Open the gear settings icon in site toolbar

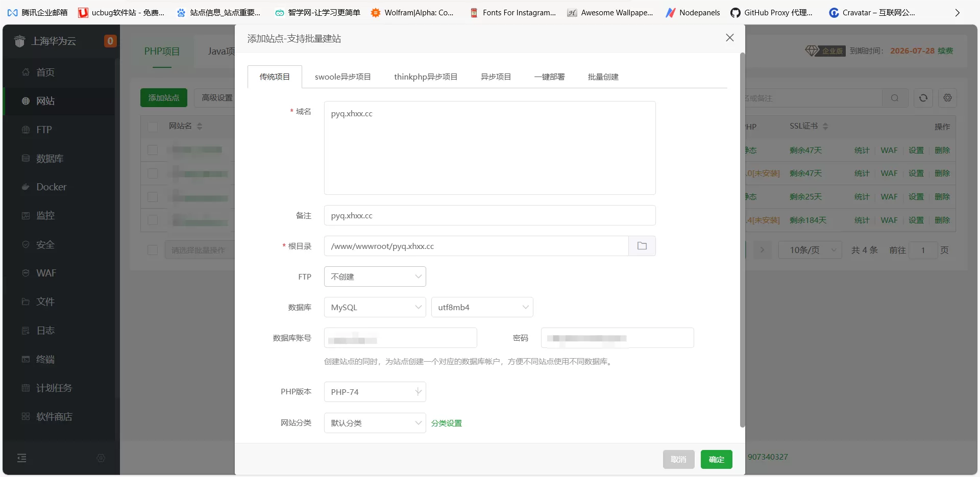(947, 98)
